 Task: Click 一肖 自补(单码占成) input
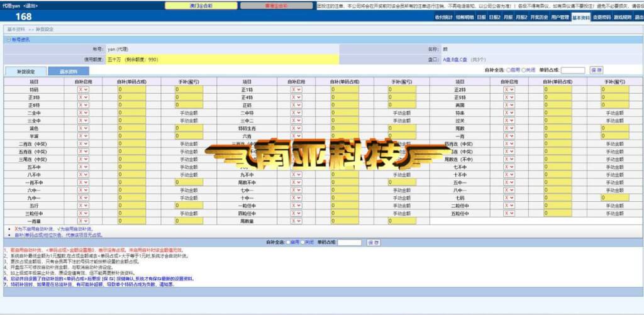(558, 136)
